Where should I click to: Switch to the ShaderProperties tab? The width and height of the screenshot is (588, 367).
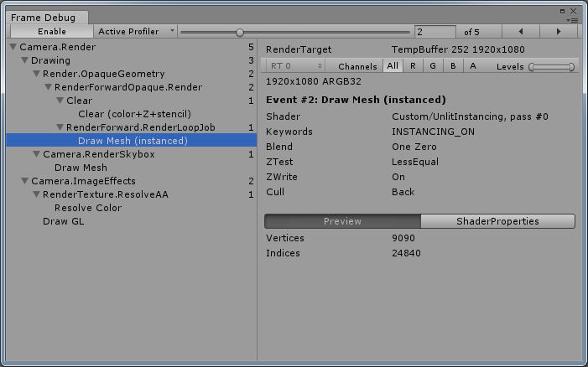[x=497, y=221]
